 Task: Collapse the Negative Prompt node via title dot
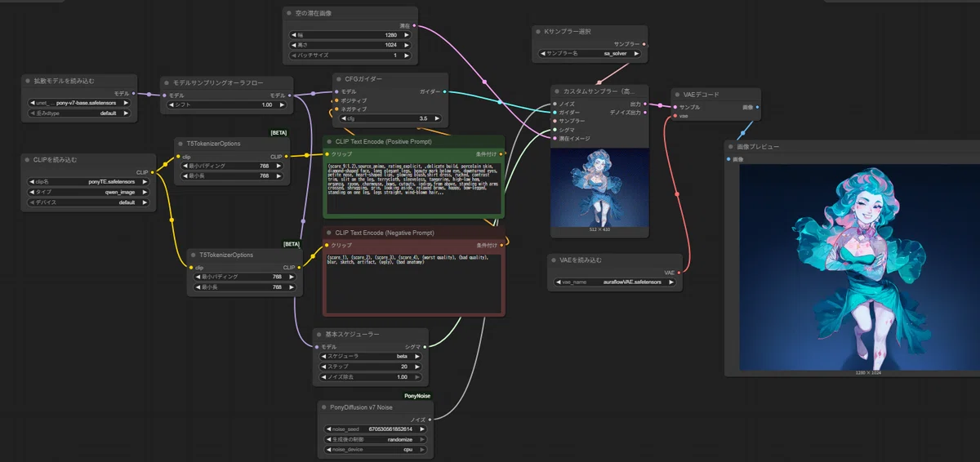[x=329, y=233]
